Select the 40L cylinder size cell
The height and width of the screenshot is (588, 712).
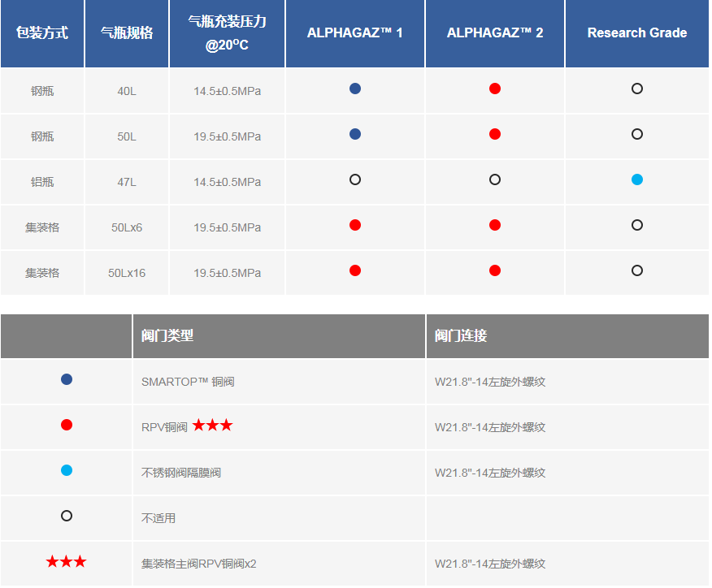[127, 91]
